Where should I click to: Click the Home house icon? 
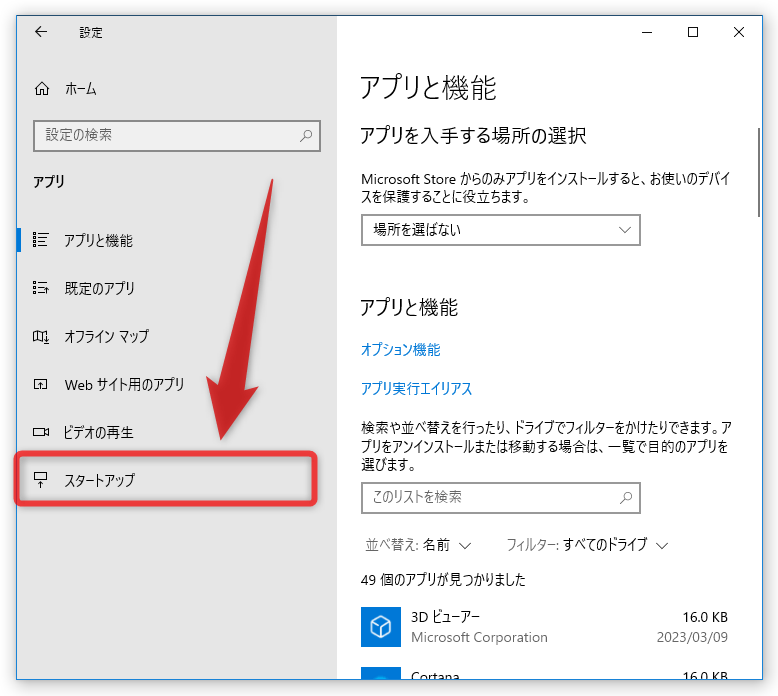click(x=42, y=89)
